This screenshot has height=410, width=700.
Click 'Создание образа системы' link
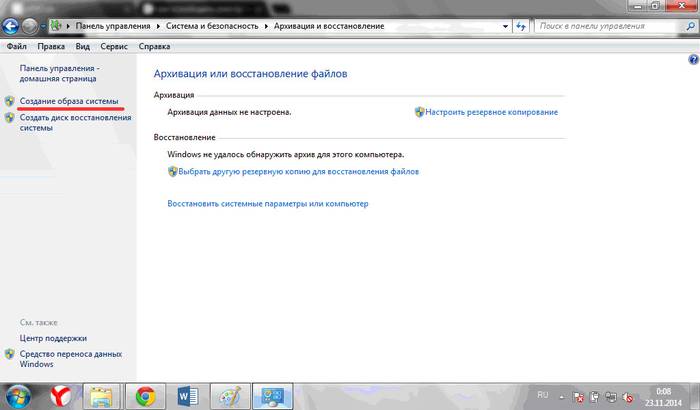tap(69, 101)
